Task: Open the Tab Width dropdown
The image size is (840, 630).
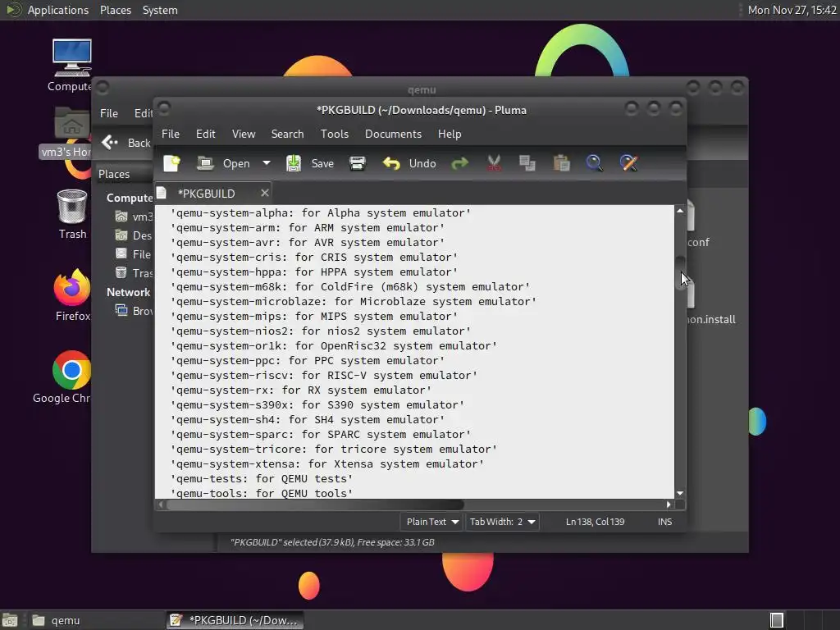Action: 502,522
